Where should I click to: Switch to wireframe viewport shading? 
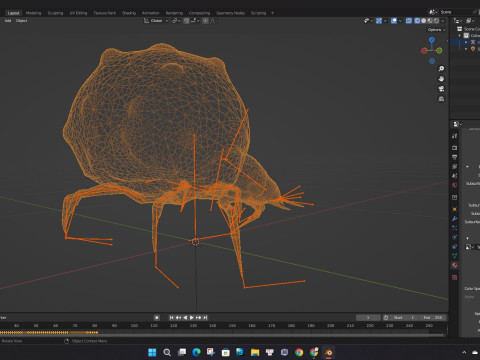[x=417, y=21]
